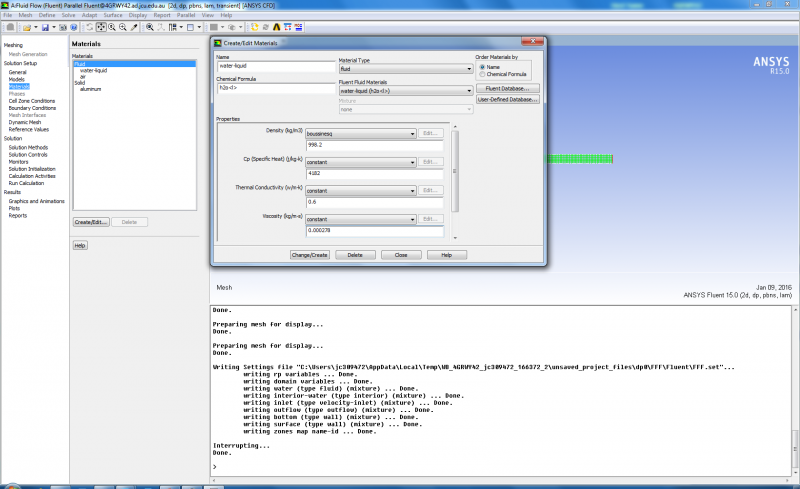Image resolution: width=800 pixels, height=489 pixels.
Task: Select aluminum in Materials list
Action: (x=90, y=89)
